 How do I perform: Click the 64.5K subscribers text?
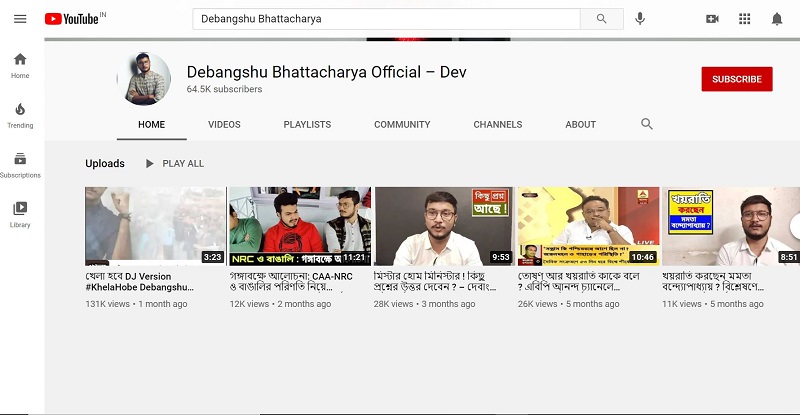point(224,89)
